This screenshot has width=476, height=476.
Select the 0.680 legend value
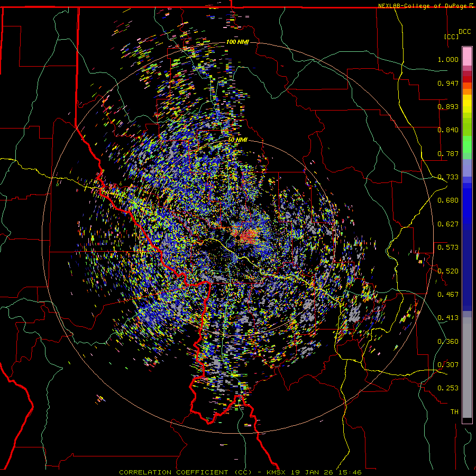(x=448, y=200)
